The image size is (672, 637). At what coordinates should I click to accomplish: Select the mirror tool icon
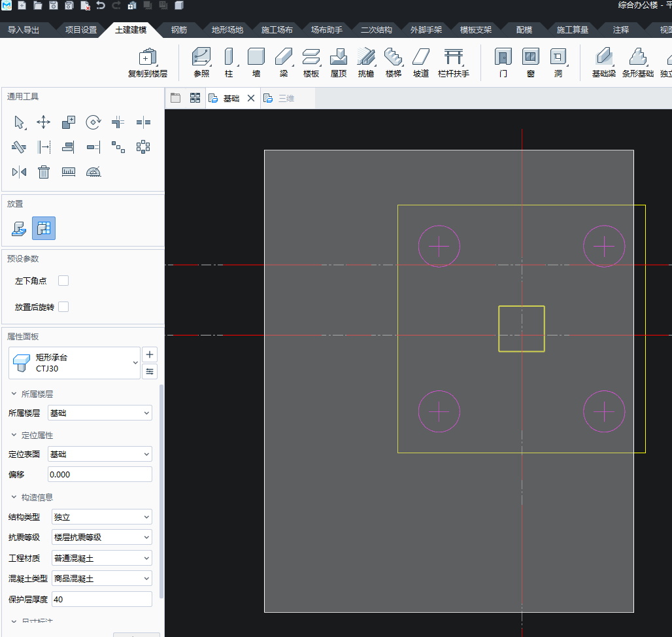pyautogui.click(x=19, y=172)
